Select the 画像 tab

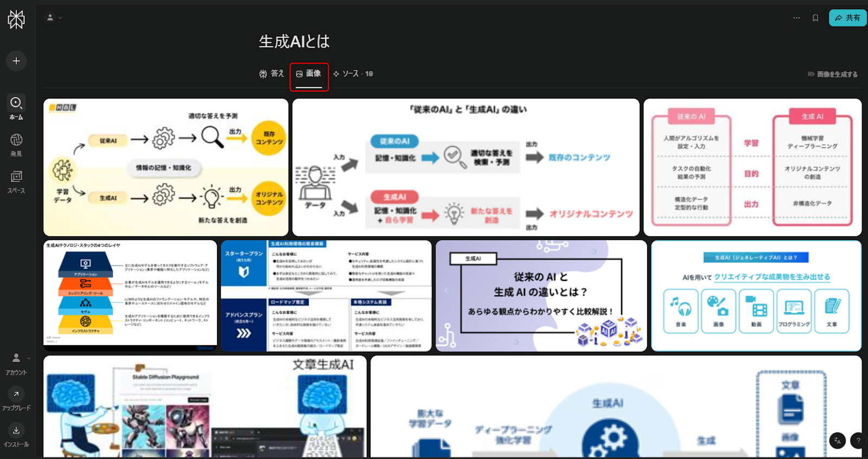click(x=309, y=74)
